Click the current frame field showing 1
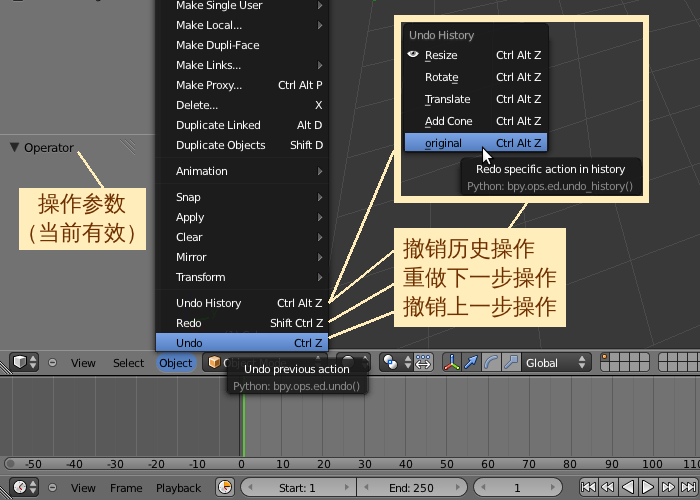Viewport: 700px width, 500px height. click(517, 488)
